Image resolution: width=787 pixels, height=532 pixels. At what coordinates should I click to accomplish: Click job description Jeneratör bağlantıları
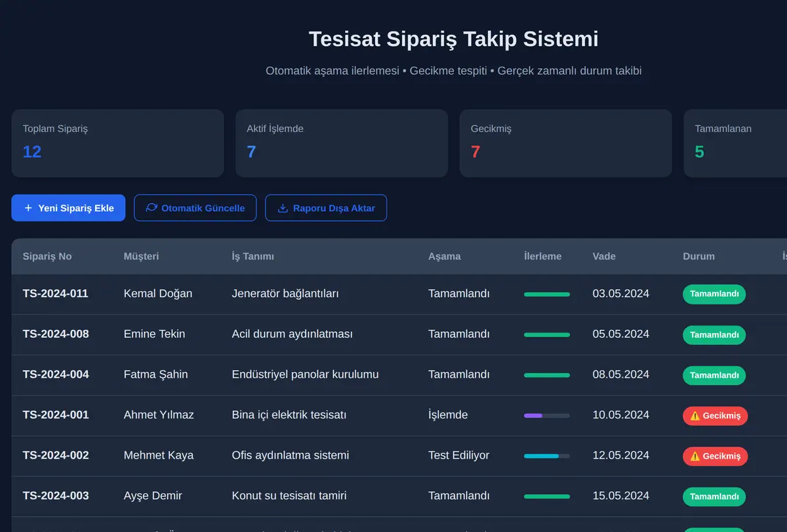pyautogui.click(x=285, y=293)
